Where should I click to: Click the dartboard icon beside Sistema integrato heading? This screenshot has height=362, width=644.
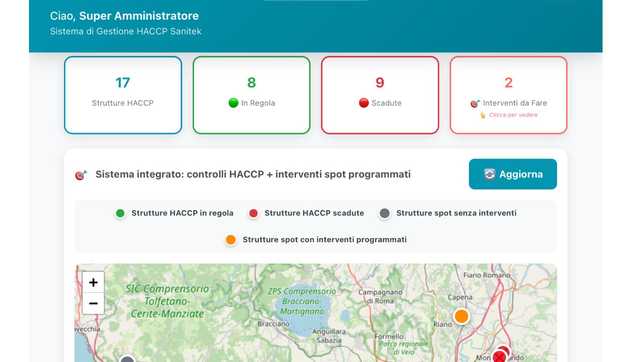(x=81, y=174)
